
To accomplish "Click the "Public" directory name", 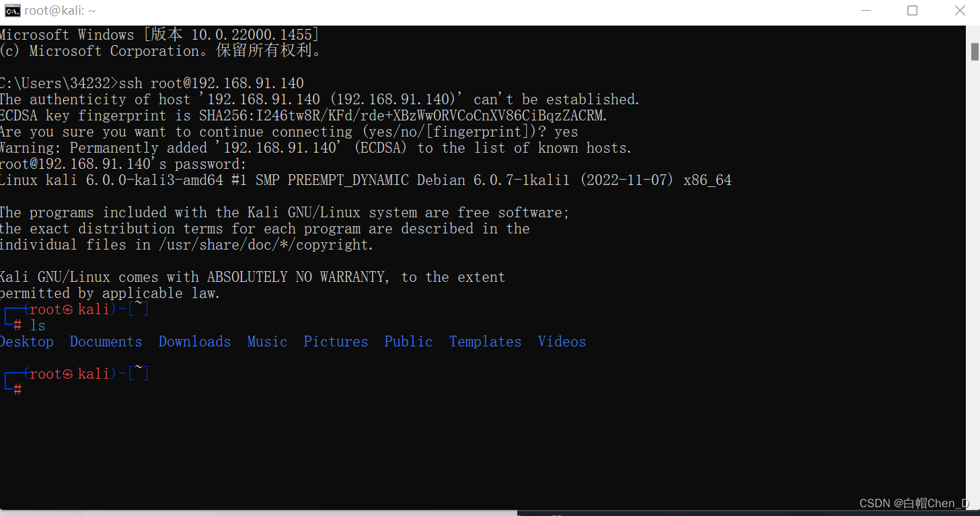I will 408,342.
